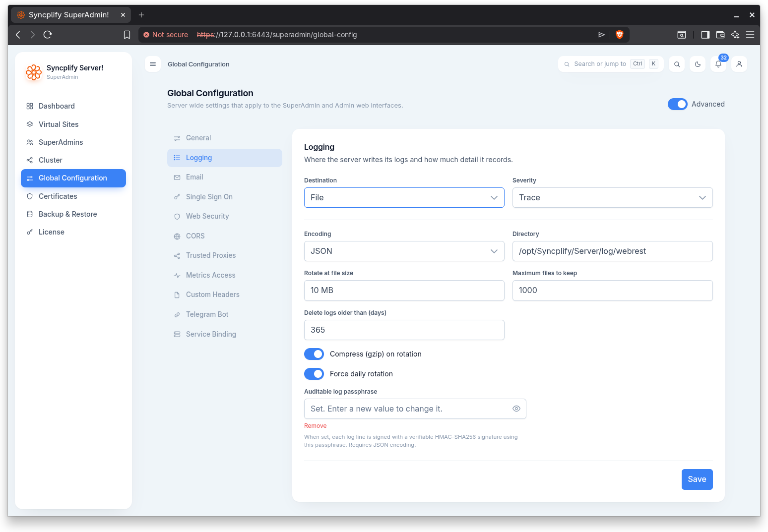Click the send/share arrow icon in address bar
The width and height of the screenshot is (768, 532).
pos(601,35)
